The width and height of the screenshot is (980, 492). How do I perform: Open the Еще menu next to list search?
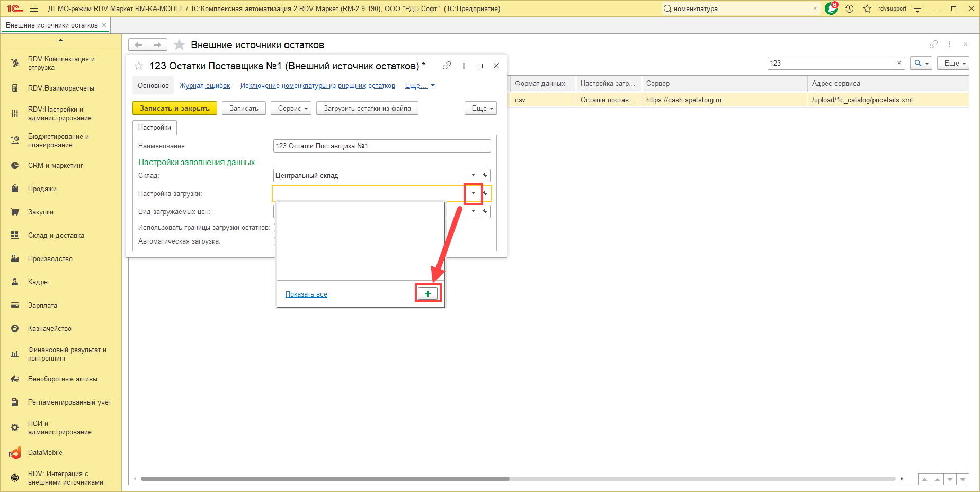(953, 63)
